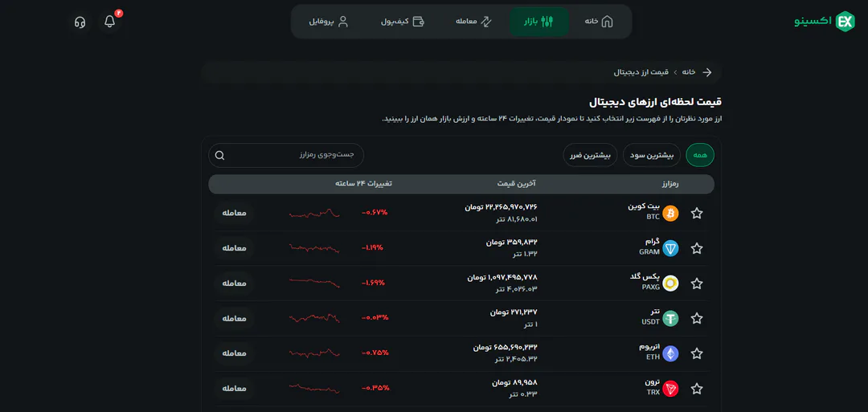Click the breadcrumb back arrow
The height and width of the screenshot is (412, 868).
[x=707, y=72]
